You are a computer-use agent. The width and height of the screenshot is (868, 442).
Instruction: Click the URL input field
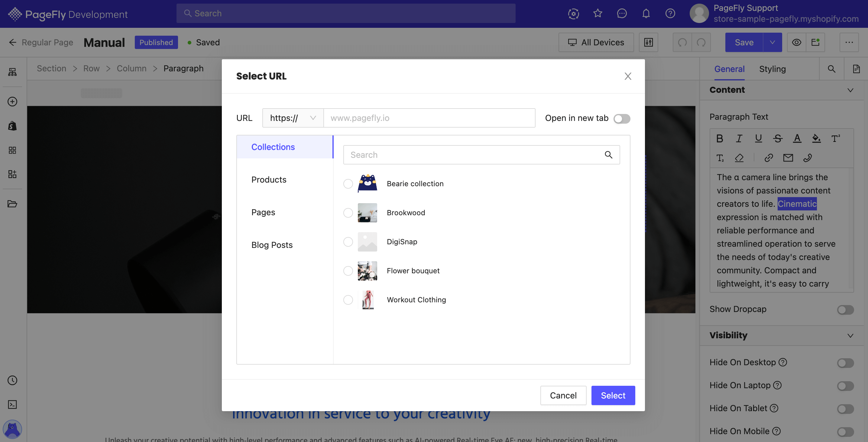pyautogui.click(x=429, y=118)
